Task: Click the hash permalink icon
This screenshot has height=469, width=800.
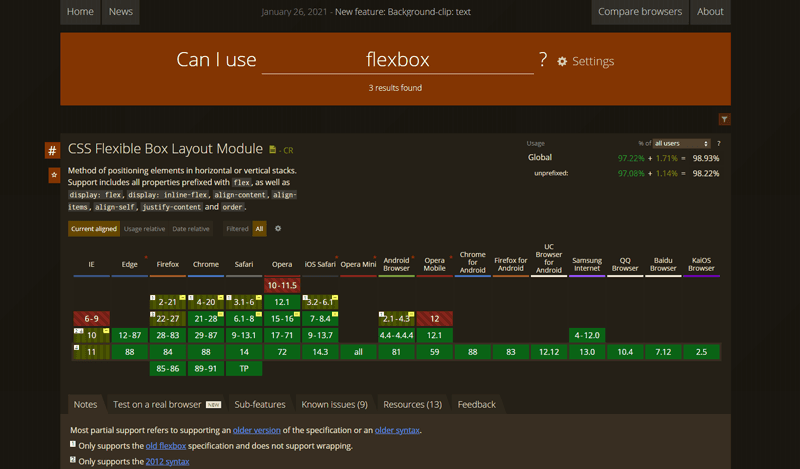Action: [52, 150]
